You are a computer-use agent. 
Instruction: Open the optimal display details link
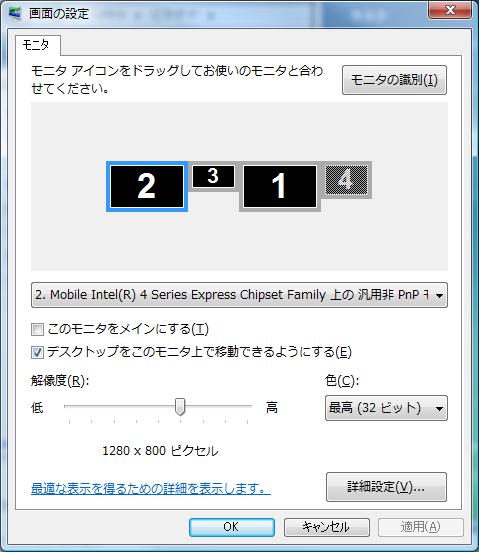tap(151, 489)
